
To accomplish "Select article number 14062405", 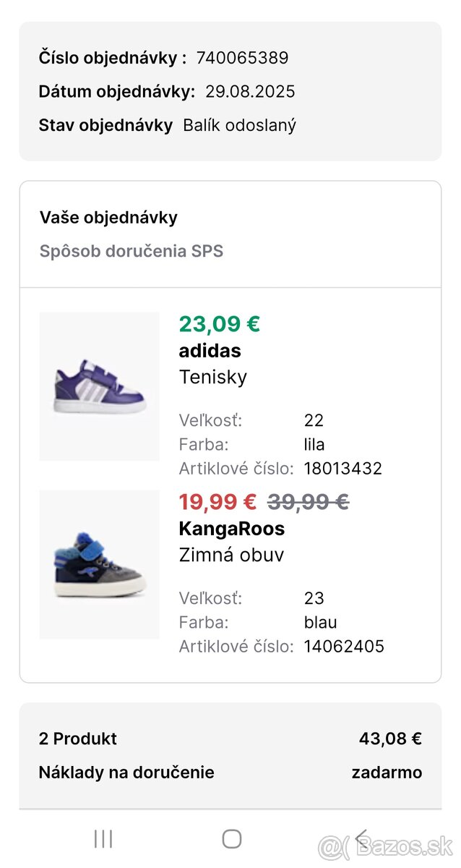I will [345, 646].
